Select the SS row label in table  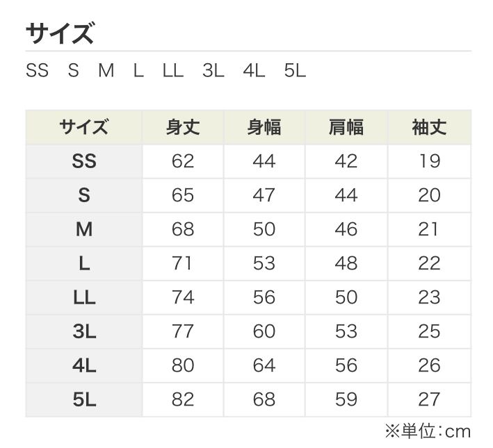84,162
